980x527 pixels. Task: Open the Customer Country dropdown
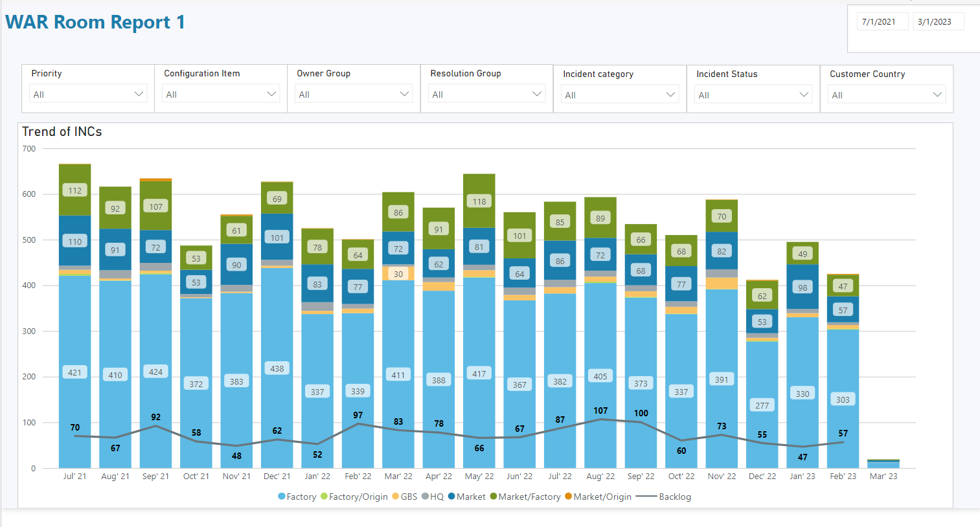(x=887, y=95)
